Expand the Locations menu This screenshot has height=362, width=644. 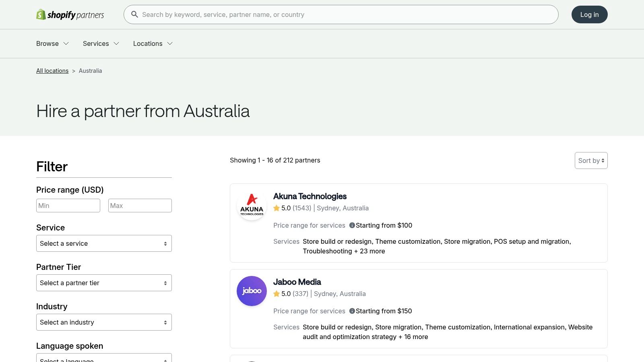tap(153, 43)
